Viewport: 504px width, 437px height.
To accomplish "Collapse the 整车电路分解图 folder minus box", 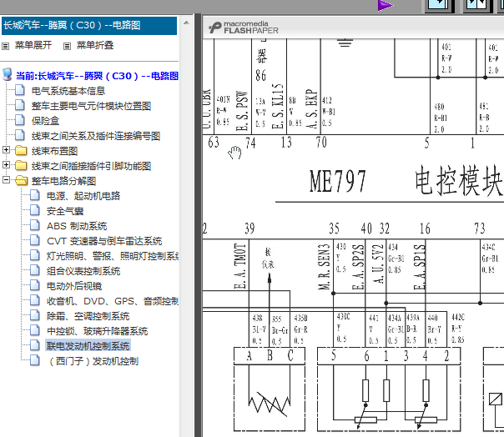I will point(6,179).
